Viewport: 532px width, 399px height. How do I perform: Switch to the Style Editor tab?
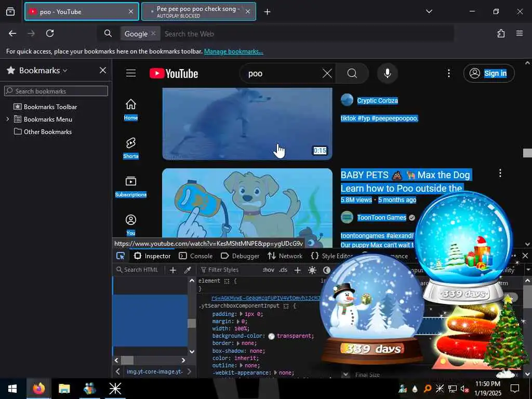[x=332, y=256]
